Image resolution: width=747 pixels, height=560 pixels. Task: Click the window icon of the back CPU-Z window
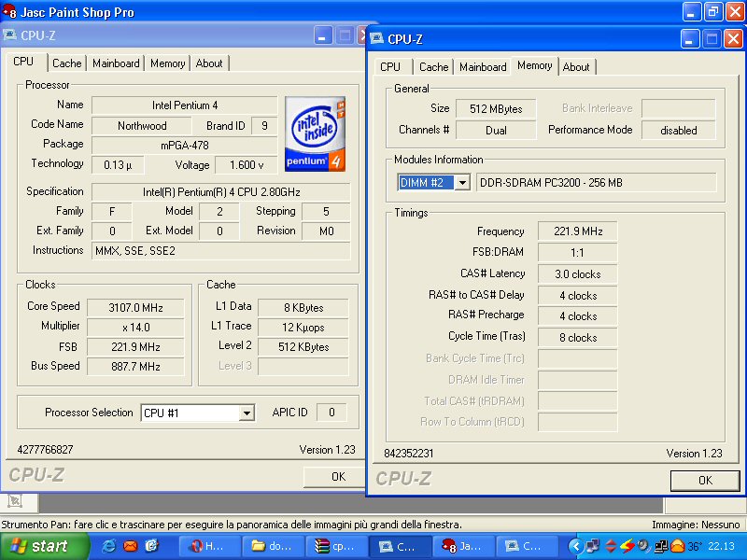click(9, 35)
